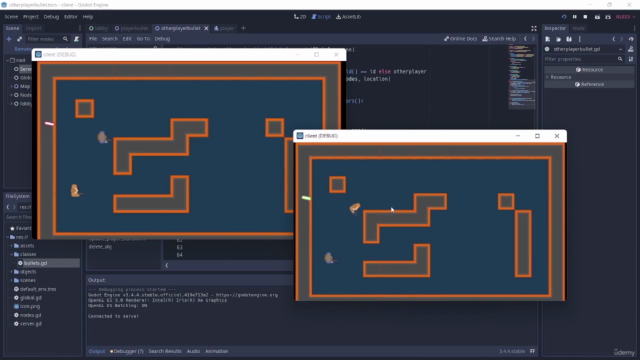640x360 pixels.
Task: Open the Scene dock three-dot options
Action: [80, 28]
